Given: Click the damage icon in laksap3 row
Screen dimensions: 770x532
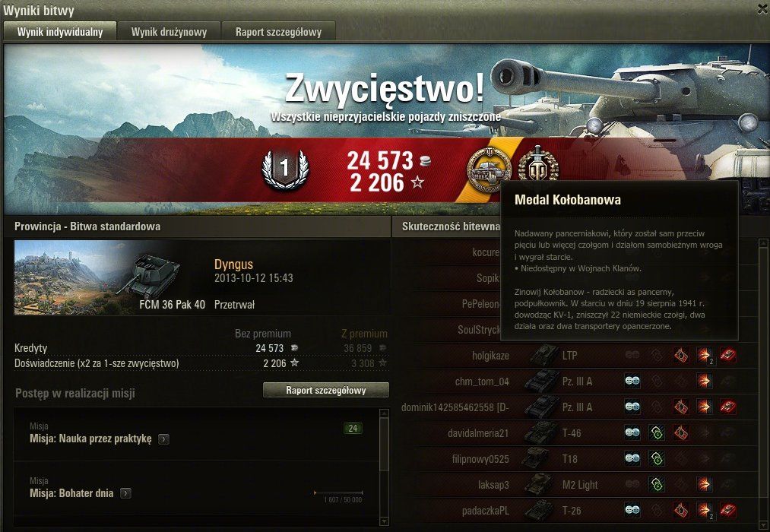Looking at the screenshot, I should click(x=704, y=484).
